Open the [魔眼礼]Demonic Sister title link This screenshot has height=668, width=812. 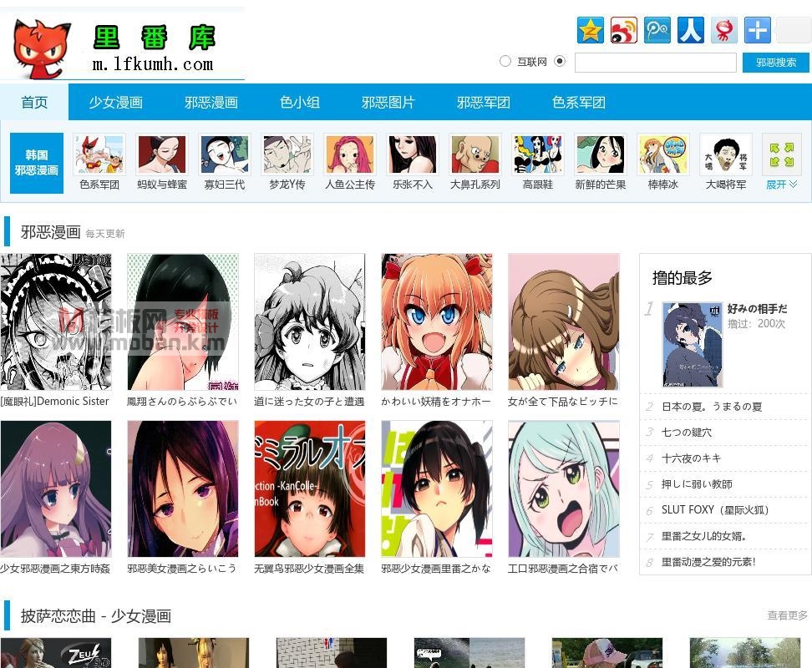click(55, 401)
